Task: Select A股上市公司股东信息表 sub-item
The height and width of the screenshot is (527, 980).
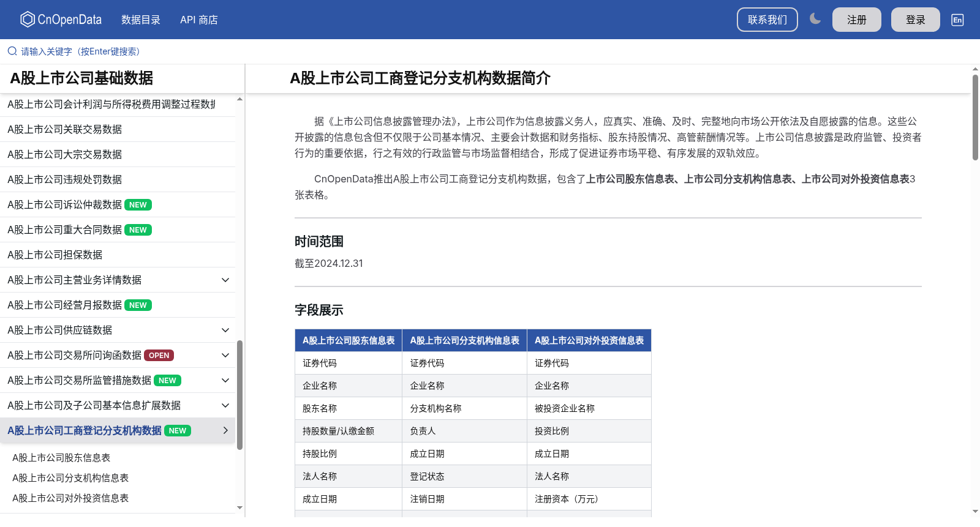Action: coord(61,457)
